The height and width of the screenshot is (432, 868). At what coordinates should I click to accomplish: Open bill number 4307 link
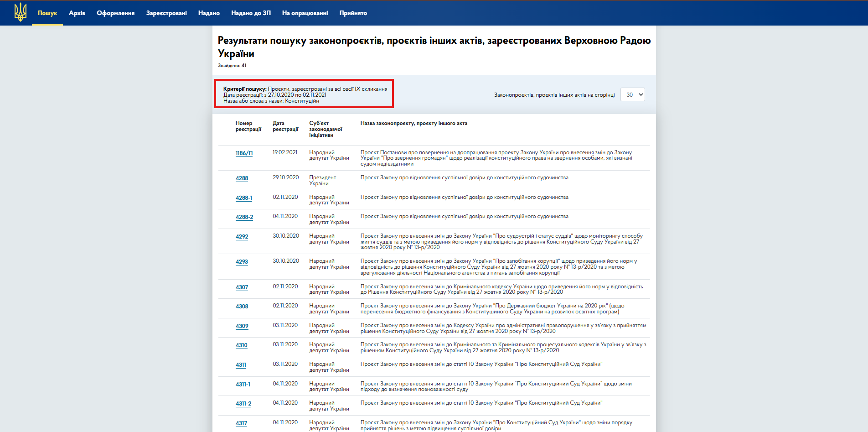pos(242,287)
